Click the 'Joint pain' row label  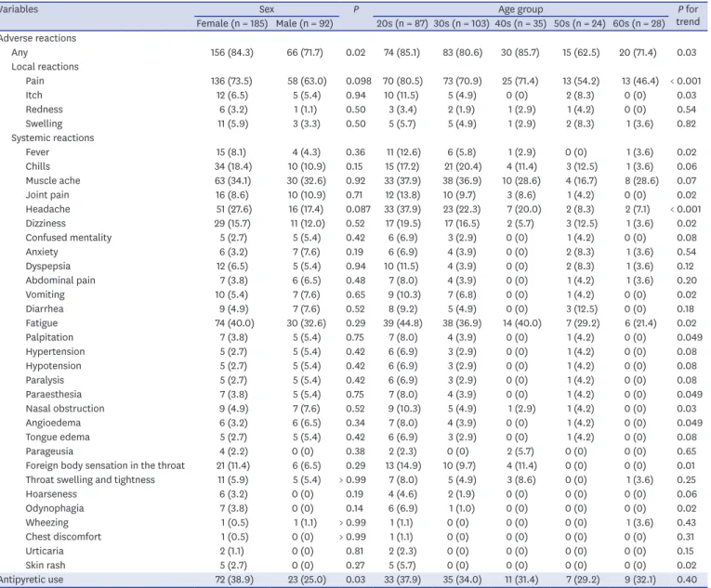(x=47, y=195)
